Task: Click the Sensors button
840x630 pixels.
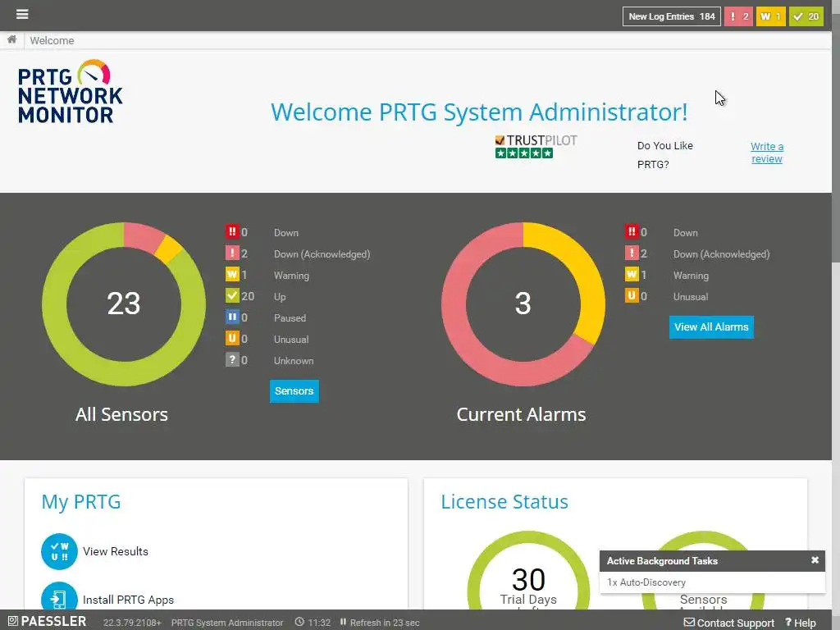Action: tap(294, 391)
